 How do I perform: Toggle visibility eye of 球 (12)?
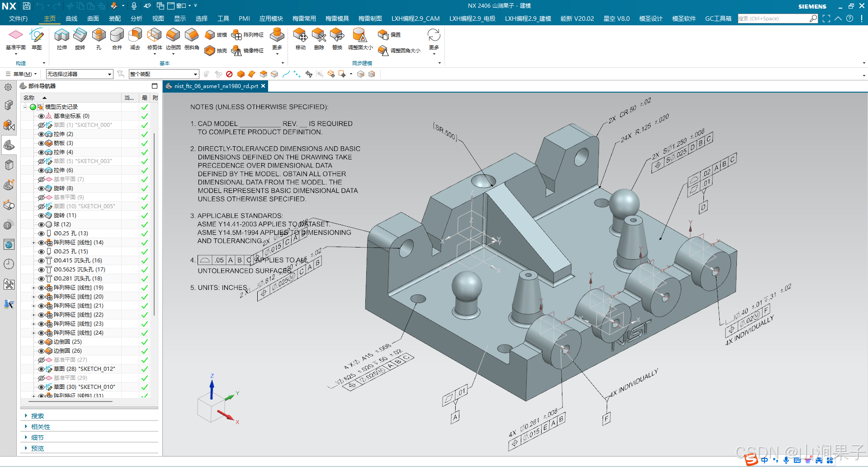click(41, 224)
